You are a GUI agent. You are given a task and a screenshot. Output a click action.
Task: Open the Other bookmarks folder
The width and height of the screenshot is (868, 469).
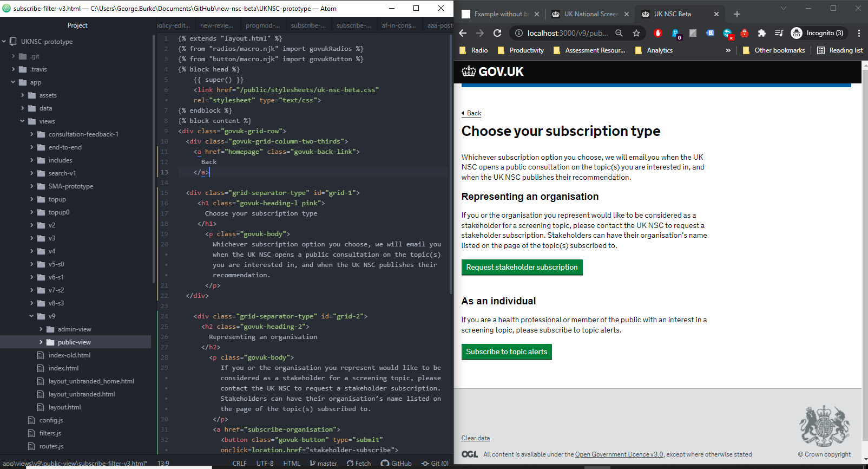[774, 50]
